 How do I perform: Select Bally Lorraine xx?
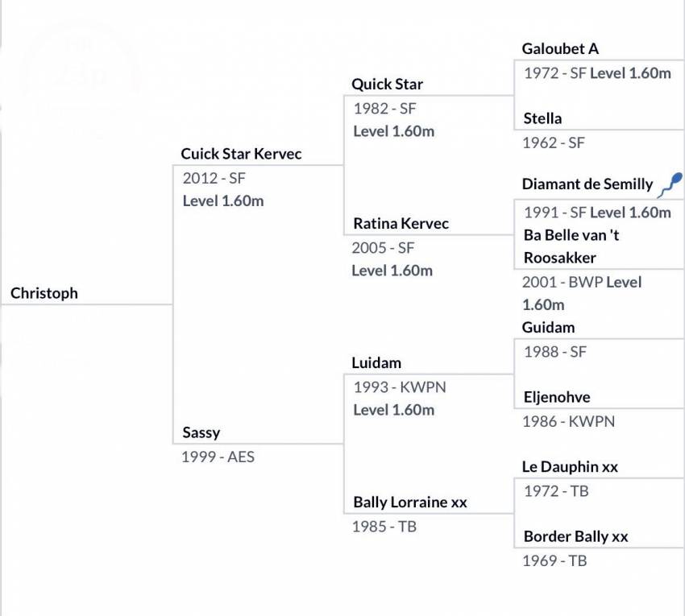[x=409, y=502]
